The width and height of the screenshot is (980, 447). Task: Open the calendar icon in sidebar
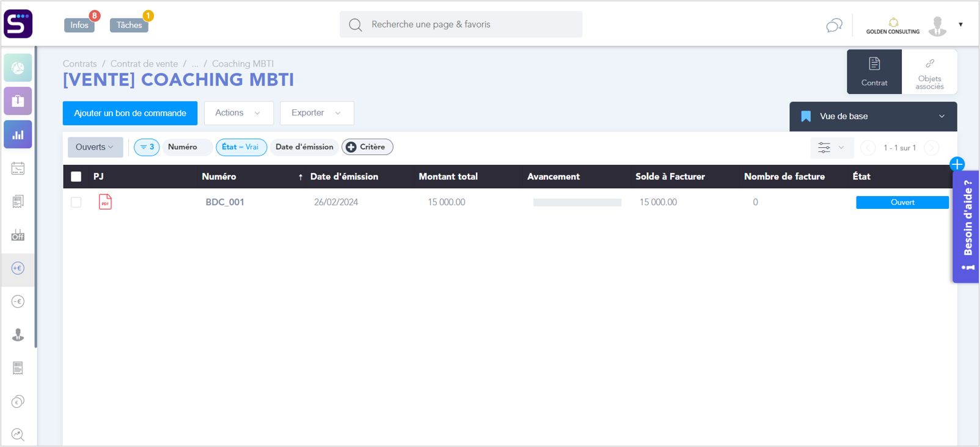point(18,169)
